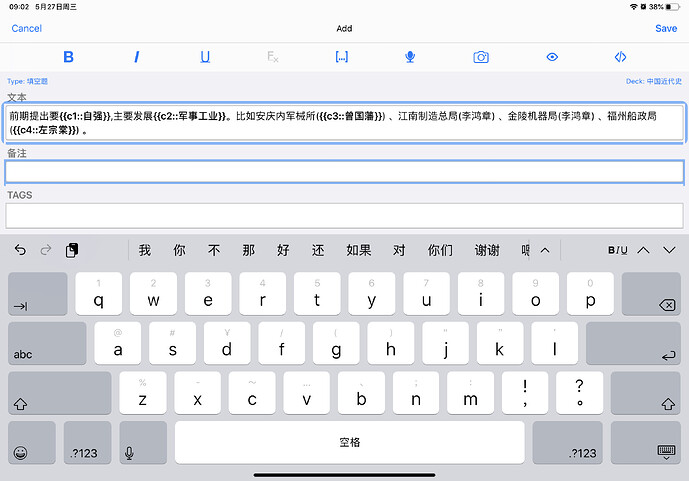Screen dimensions: 689x481
Task: Choose candidate word 那
Action: (x=249, y=250)
